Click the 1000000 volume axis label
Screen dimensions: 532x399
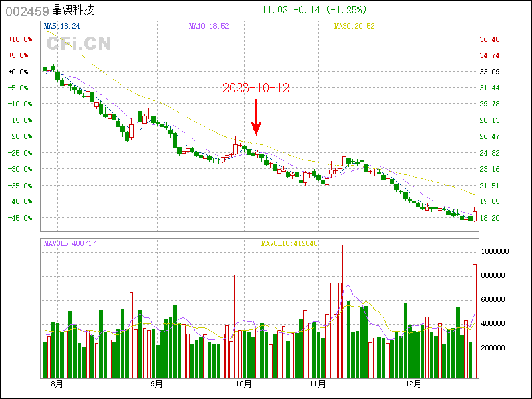495,251
